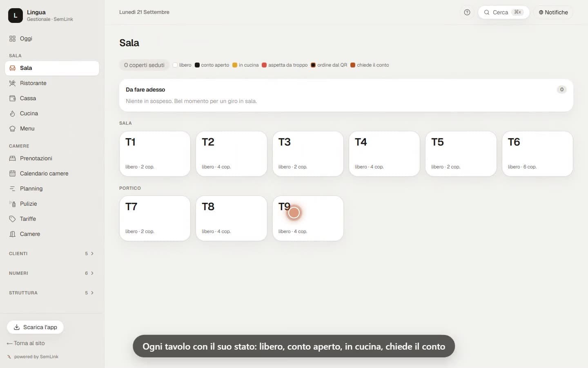588x368 pixels.
Task: Open table T6 card
Action: click(537, 154)
